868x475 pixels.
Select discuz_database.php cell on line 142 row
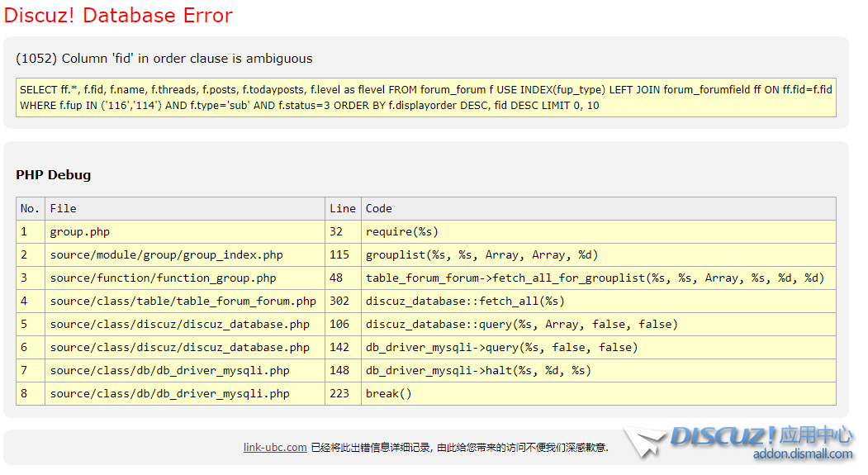[x=185, y=348]
